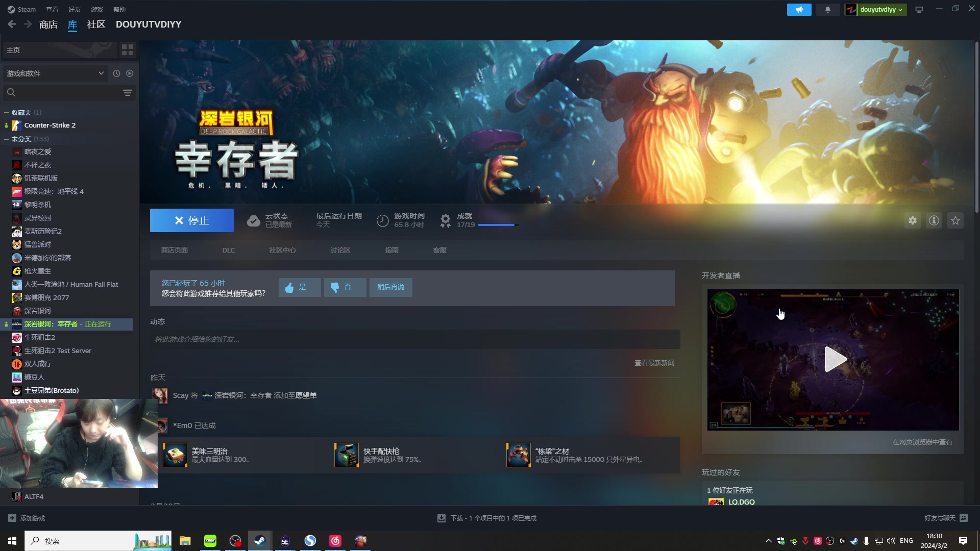Open the 好友 menu
980x551 pixels.
75,9
